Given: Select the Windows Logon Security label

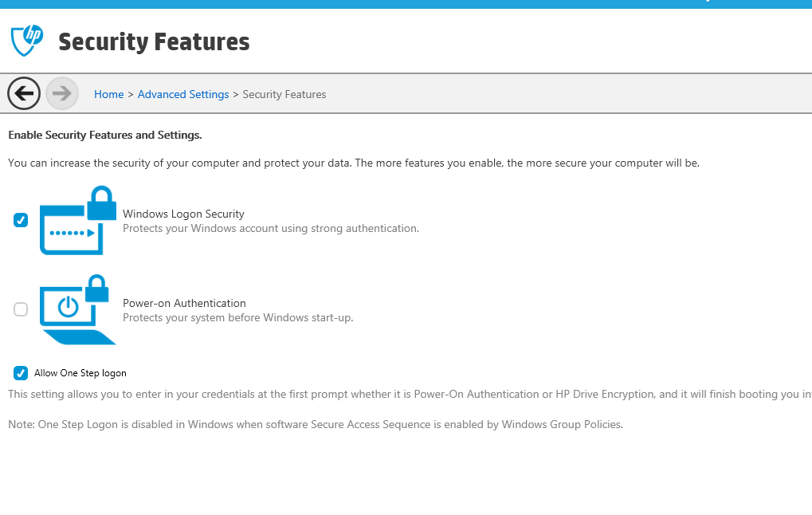Looking at the screenshot, I should pos(183,214).
